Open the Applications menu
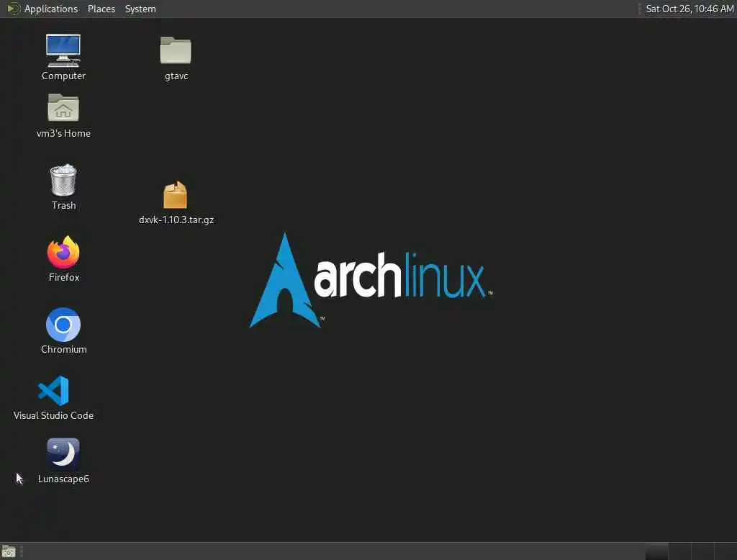Viewport: 737px width, 560px height. [x=51, y=9]
